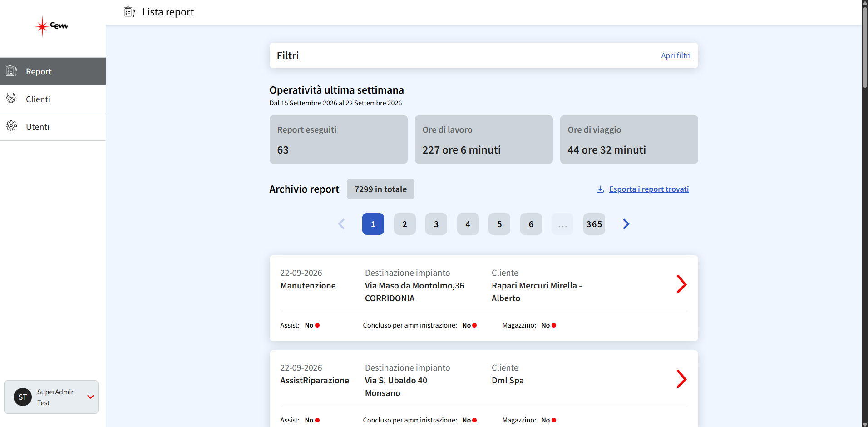
Task: Click the ST user avatar
Action: pos(23,397)
